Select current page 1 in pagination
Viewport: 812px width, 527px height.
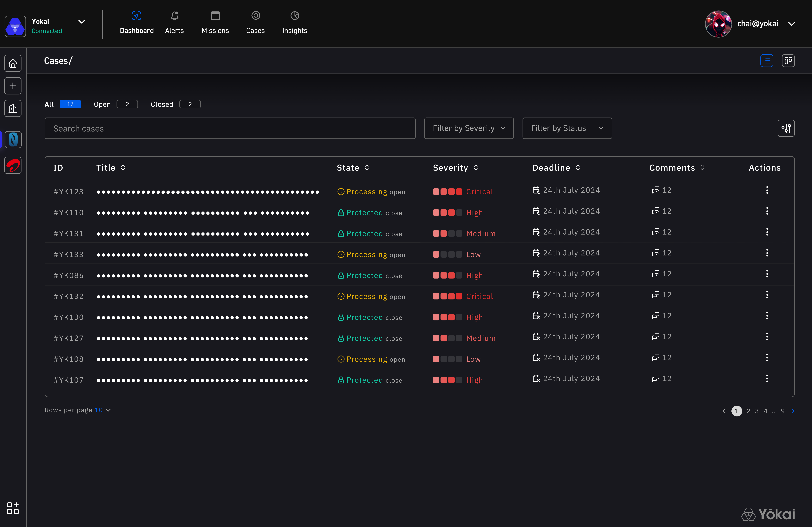(737, 411)
